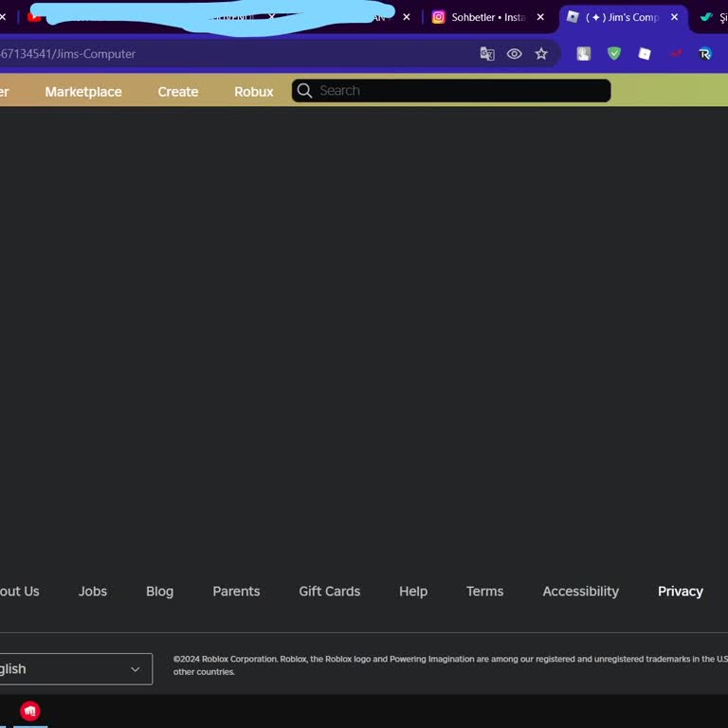Switch to the Sohbetler Instagram tab
This screenshot has height=728, width=728.
click(x=488, y=18)
